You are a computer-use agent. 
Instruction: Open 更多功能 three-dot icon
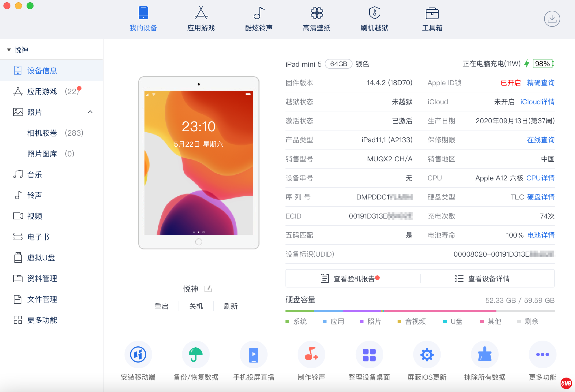[x=542, y=354]
